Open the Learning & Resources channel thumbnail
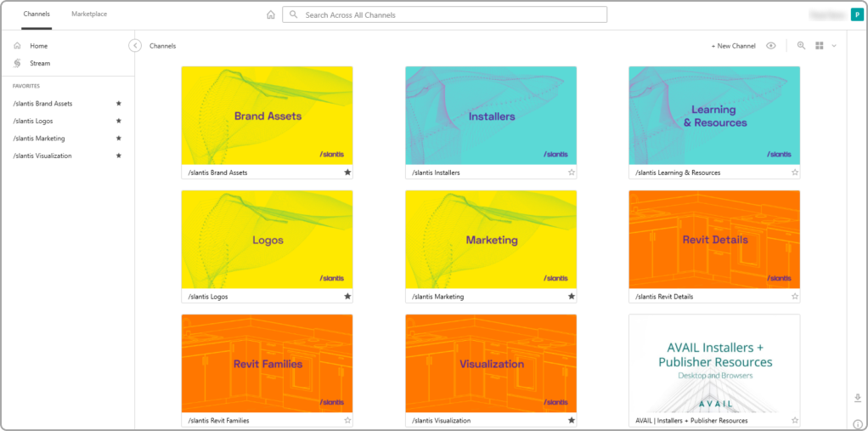This screenshot has height=431, width=868. click(x=714, y=116)
